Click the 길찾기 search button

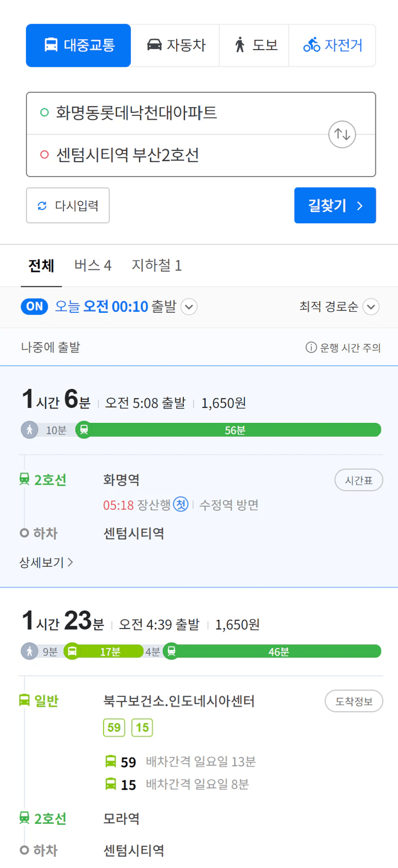tap(335, 205)
